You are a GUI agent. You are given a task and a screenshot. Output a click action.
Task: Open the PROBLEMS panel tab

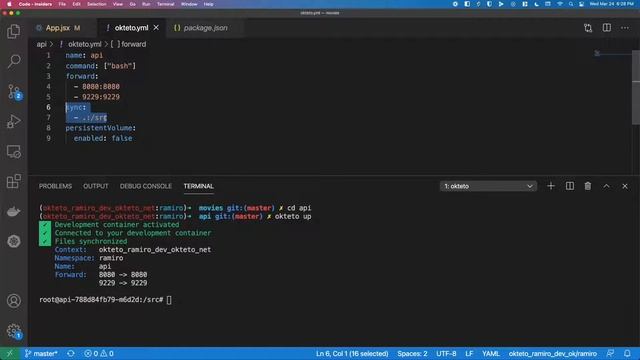tap(56, 186)
